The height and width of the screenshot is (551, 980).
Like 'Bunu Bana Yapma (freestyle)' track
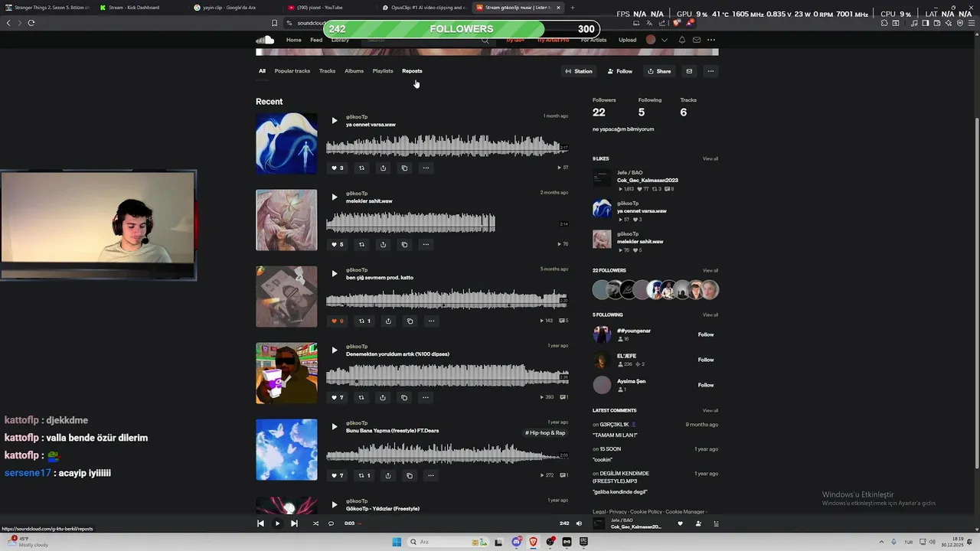[337, 475]
